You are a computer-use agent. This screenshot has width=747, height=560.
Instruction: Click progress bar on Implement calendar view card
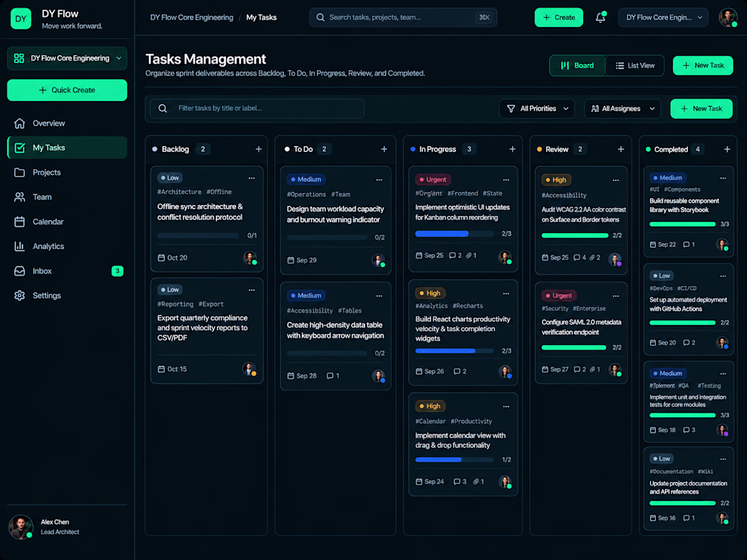coord(454,460)
